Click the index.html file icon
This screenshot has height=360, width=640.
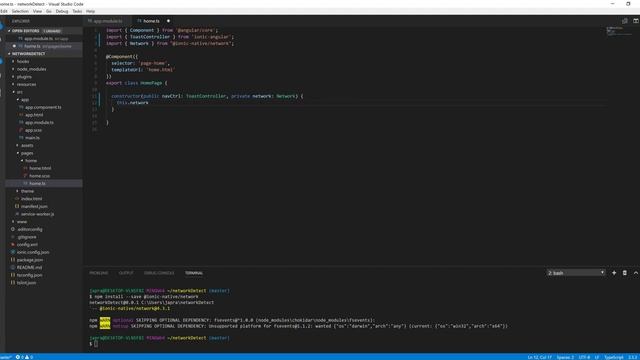[17, 198]
